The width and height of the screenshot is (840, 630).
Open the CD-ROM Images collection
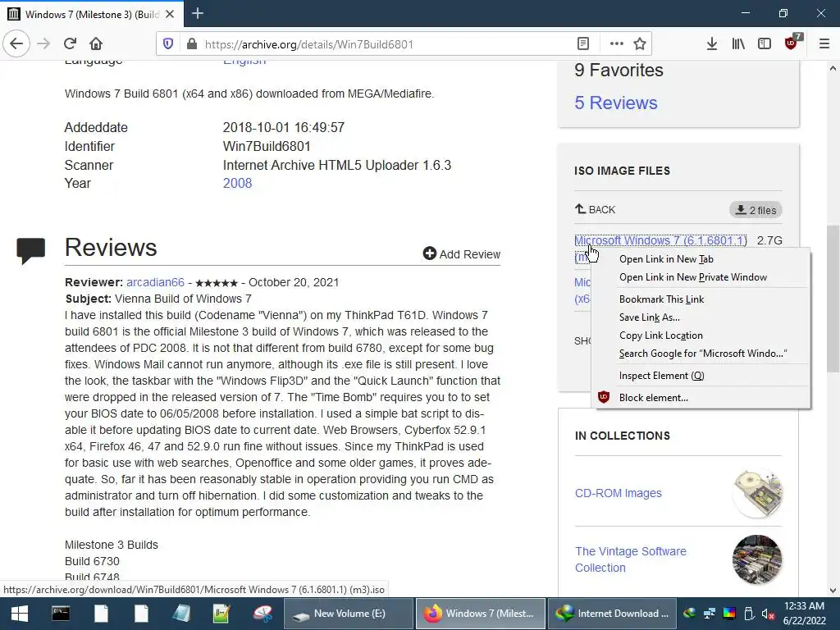(x=619, y=493)
